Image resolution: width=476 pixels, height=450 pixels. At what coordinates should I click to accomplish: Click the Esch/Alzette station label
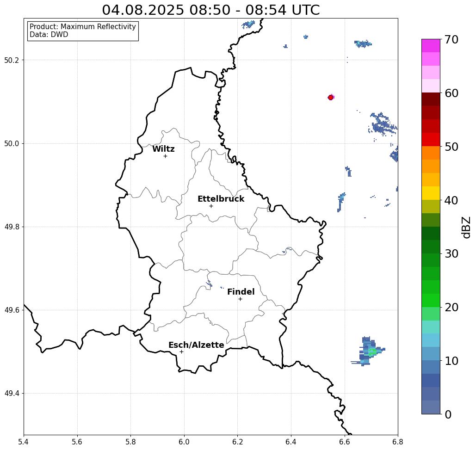click(x=196, y=345)
